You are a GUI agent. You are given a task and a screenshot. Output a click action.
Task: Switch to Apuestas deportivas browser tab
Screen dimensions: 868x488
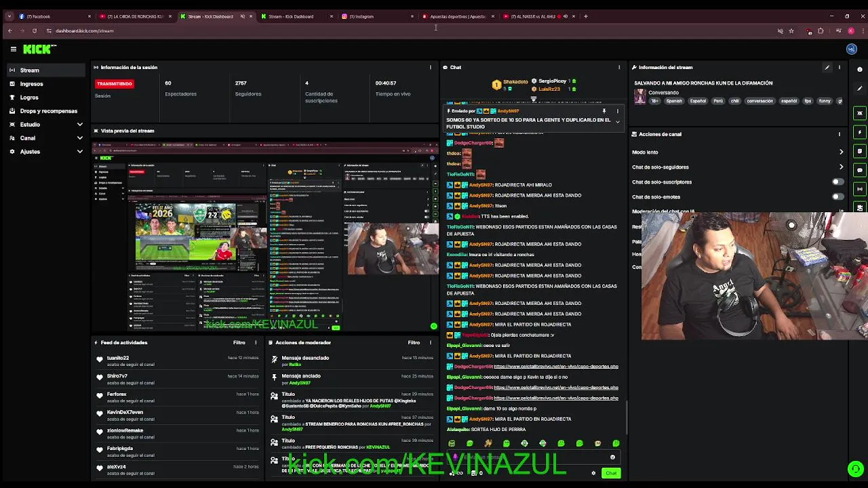[x=458, y=16]
